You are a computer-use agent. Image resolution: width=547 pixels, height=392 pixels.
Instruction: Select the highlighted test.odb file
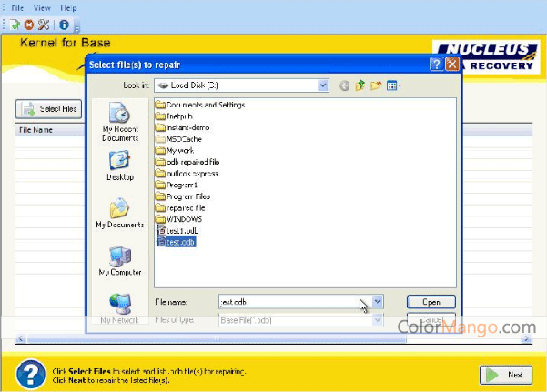click(x=177, y=242)
